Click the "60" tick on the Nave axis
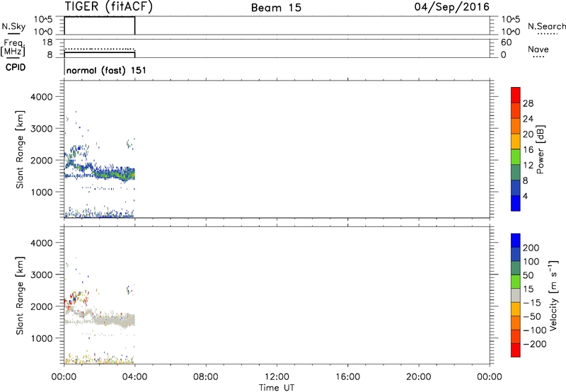This screenshot has width=566, height=392. [x=506, y=42]
